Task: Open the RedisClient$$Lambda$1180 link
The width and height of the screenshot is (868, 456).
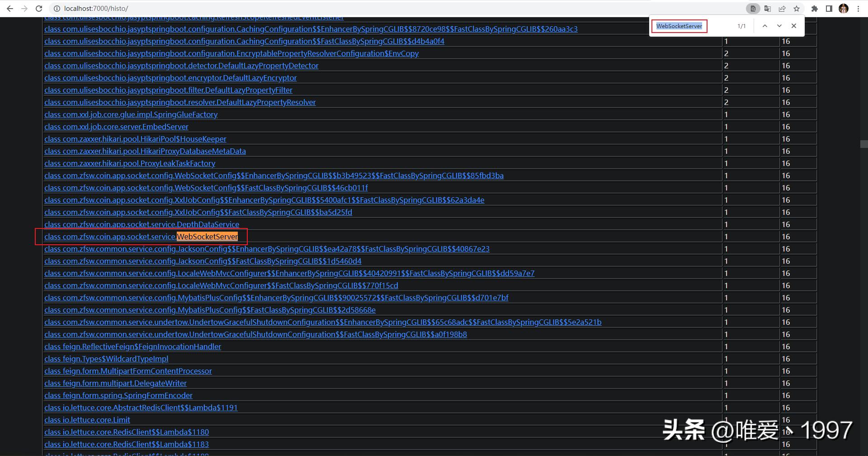Action: 127,432
